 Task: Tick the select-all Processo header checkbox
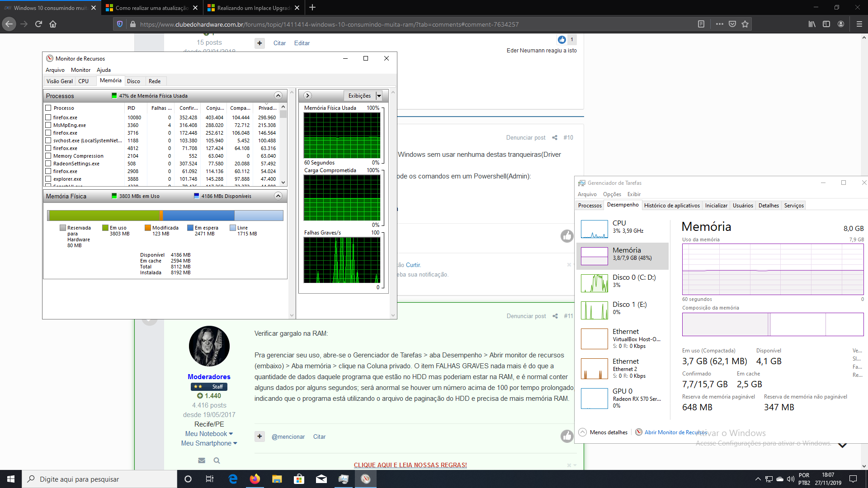(48, 108)
